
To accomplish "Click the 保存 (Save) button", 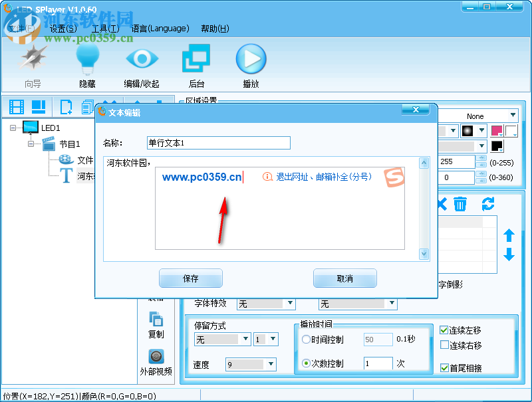I will coord(190,278).
